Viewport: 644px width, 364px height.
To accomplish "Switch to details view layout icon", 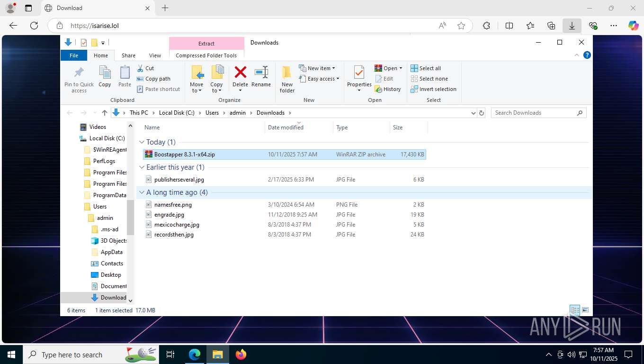I will [x=575, y=310].
